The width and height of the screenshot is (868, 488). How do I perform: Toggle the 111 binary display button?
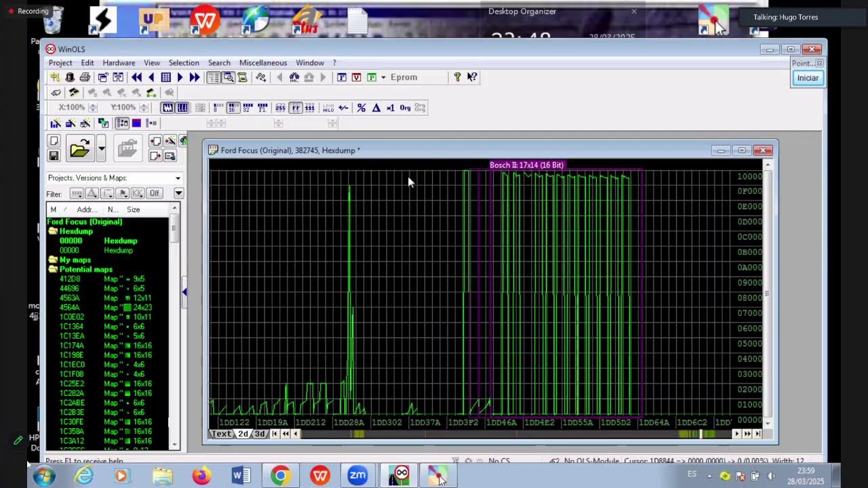click(310, 108)
